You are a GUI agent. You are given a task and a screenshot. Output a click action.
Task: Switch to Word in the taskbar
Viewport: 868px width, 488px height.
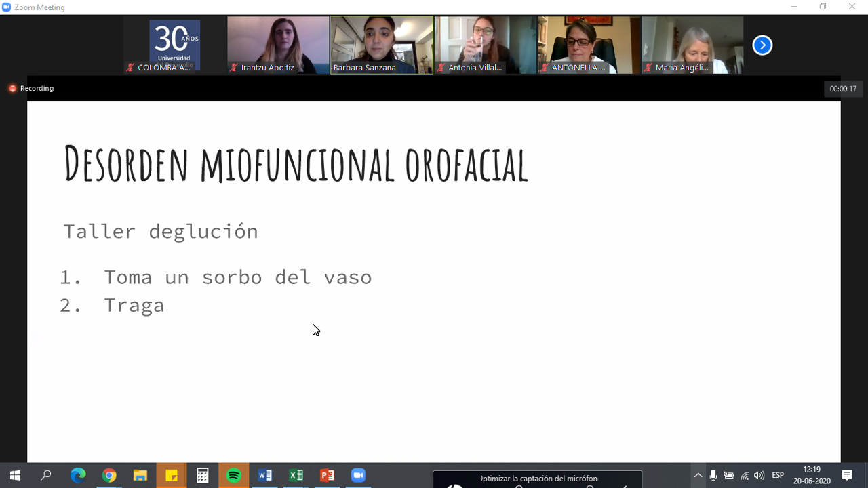point(264,475)
